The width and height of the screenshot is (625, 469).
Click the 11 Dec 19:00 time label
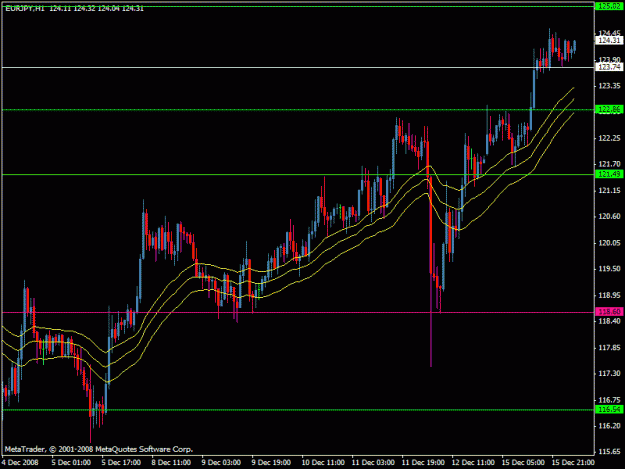tap(423, 462)
